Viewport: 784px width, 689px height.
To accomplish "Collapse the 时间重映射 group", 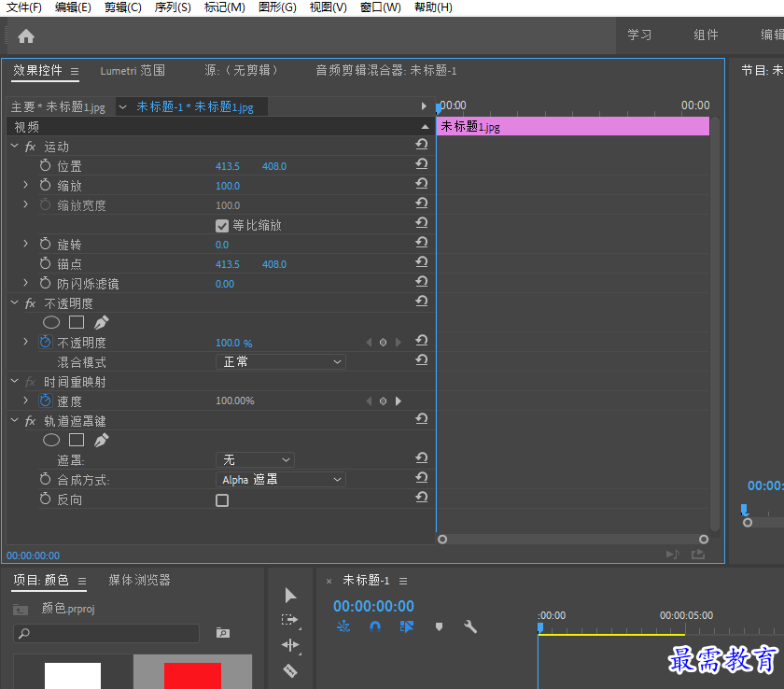I will [x=15, y=381].
